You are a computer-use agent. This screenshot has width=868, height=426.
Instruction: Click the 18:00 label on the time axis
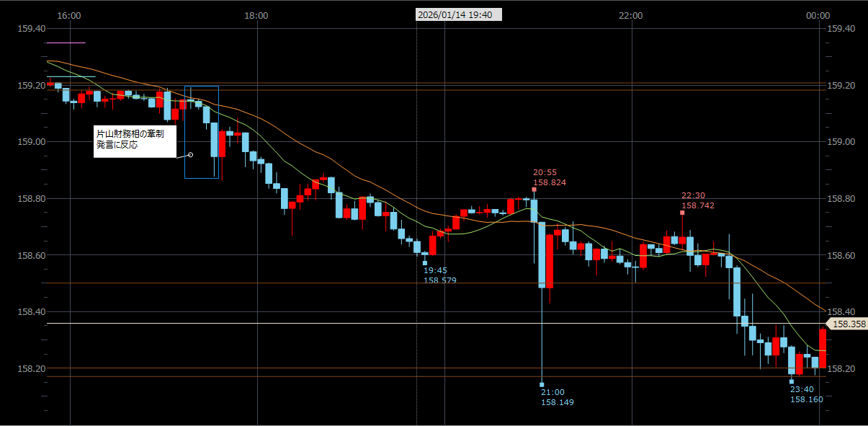pos(256,15)
